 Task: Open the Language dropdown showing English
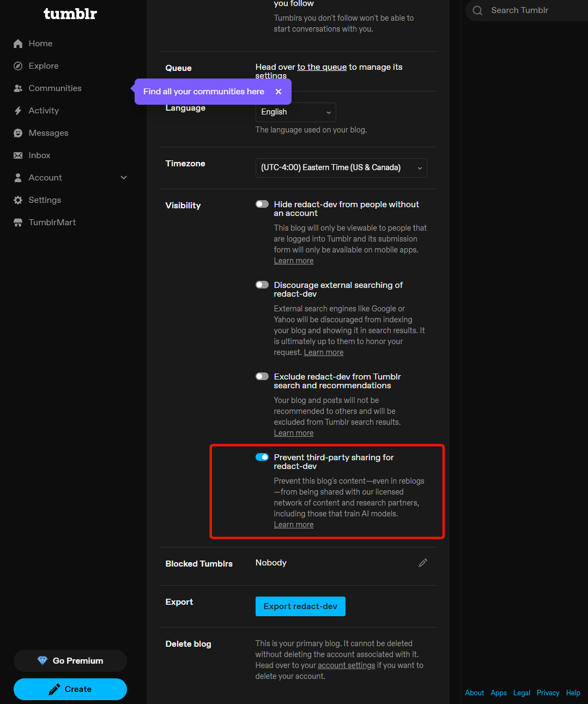295,112
